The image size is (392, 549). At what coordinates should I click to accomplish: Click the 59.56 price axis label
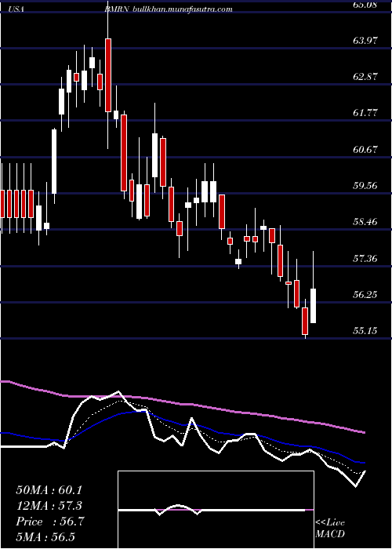(x=365, y=186)
